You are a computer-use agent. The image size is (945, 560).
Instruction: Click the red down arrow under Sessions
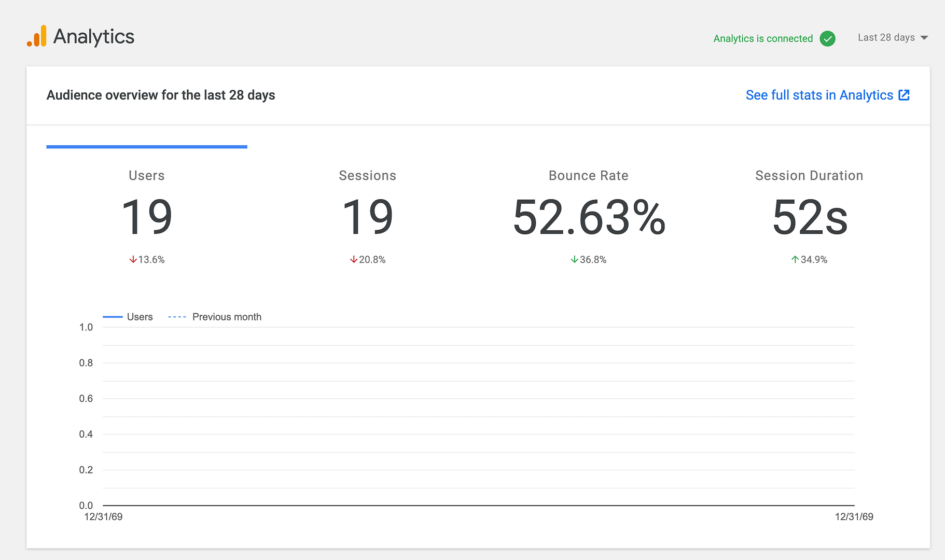point(354,259)
